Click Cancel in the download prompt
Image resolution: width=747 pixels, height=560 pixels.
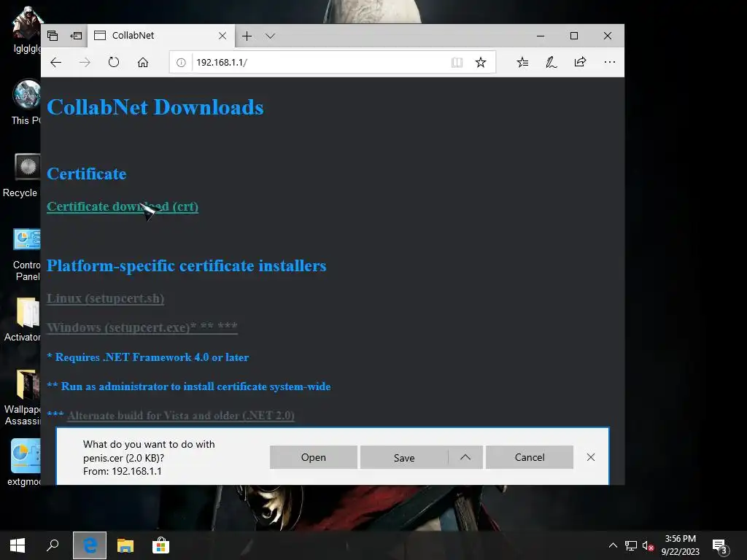(x=530, y=457)
